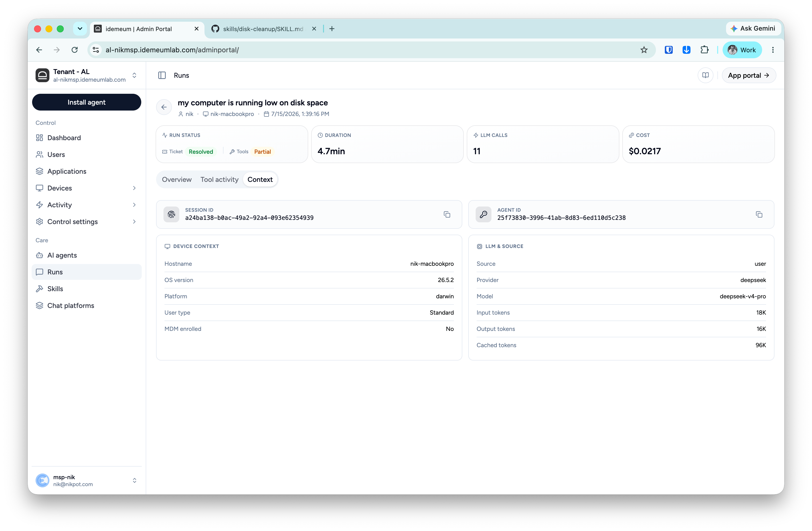Navigate back in the browser

click(39, 50)
